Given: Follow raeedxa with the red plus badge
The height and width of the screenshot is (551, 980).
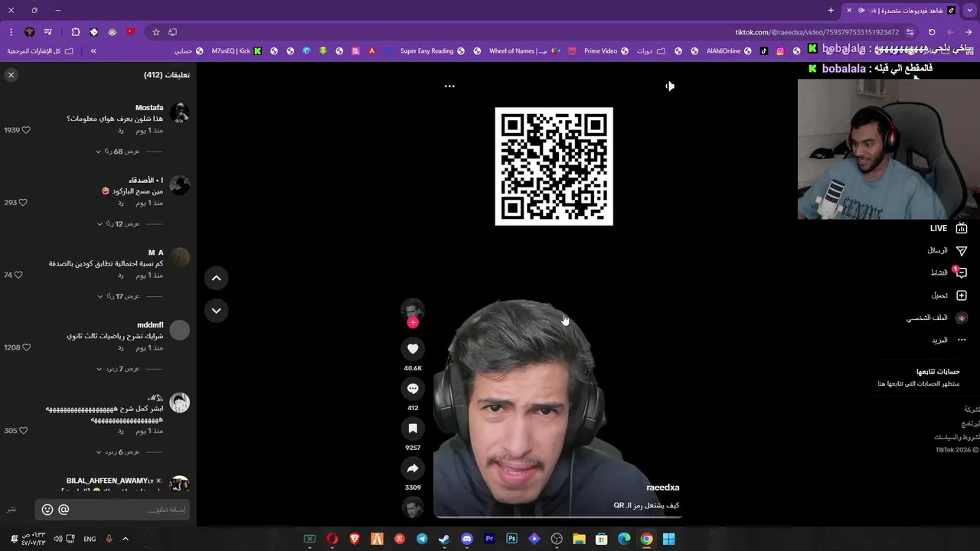Looking at the screenshot, I should (413, 323).
